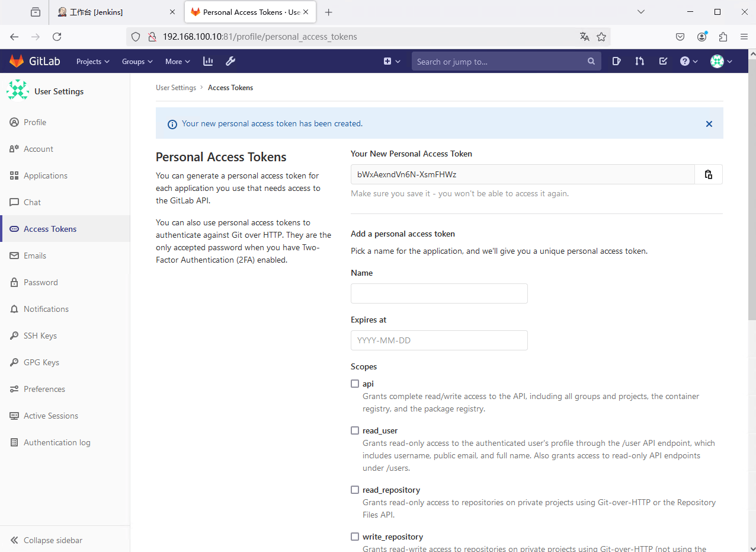The height and width of the screenshot is (552, 756).
Task: Expand the user avatar menu
Action: point(721,61)
